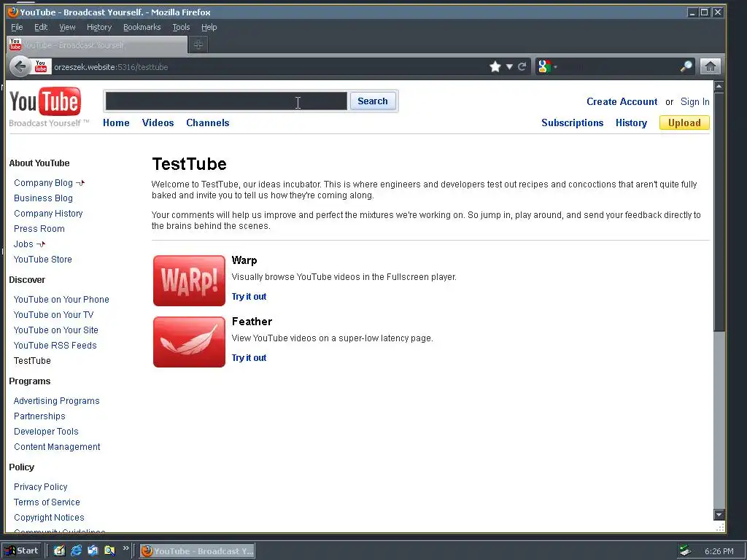Open the History menu in menu bar
Image resolution: width=747 pixels, height=560 pixels.
[99, 27]
